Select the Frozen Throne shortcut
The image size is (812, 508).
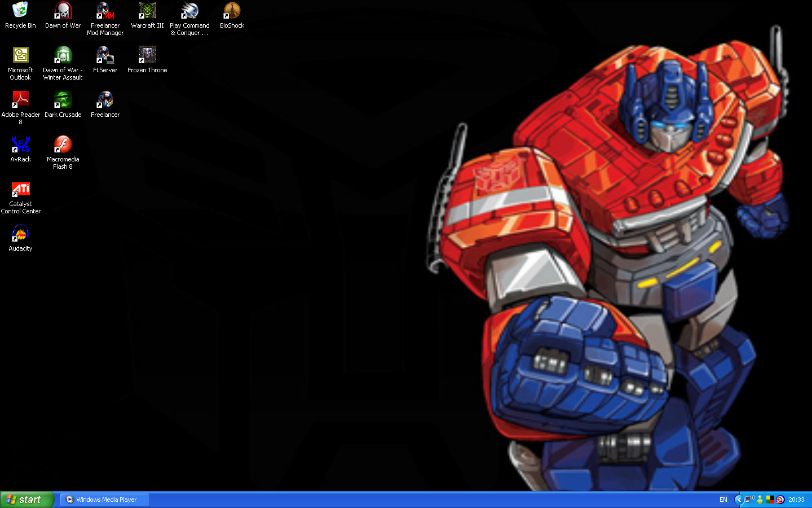147,60
